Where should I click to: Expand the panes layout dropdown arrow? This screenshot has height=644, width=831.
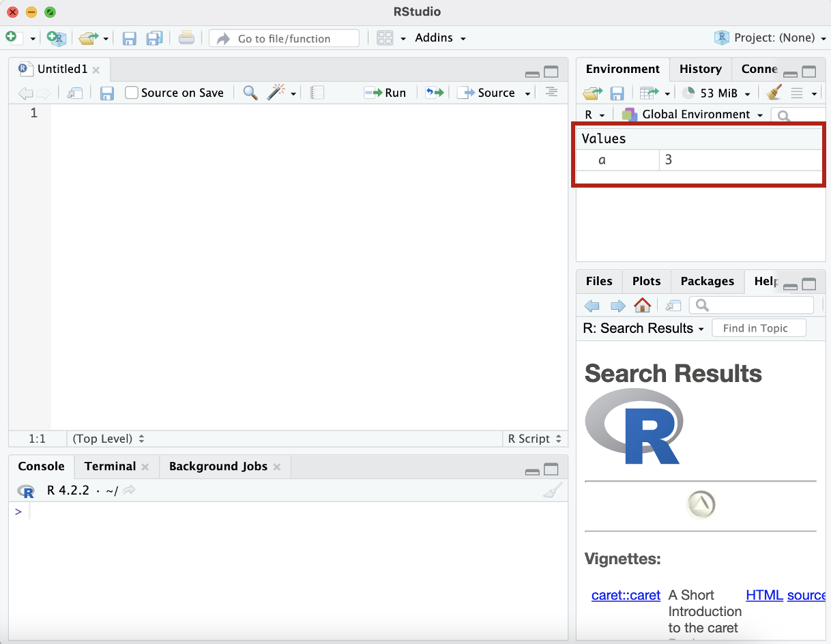tap(403, 39)
